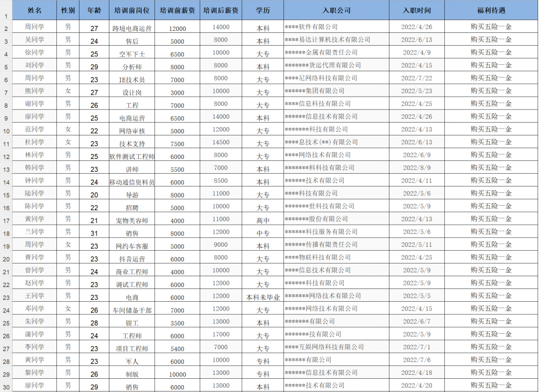Select the 高中 education cell

(x=263, y=220)
